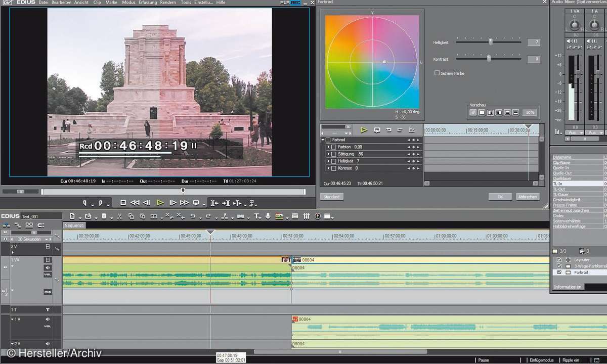The image size is (607, 364).
Task: Click the Stop button in the player controls
Action: click(123, 203)
